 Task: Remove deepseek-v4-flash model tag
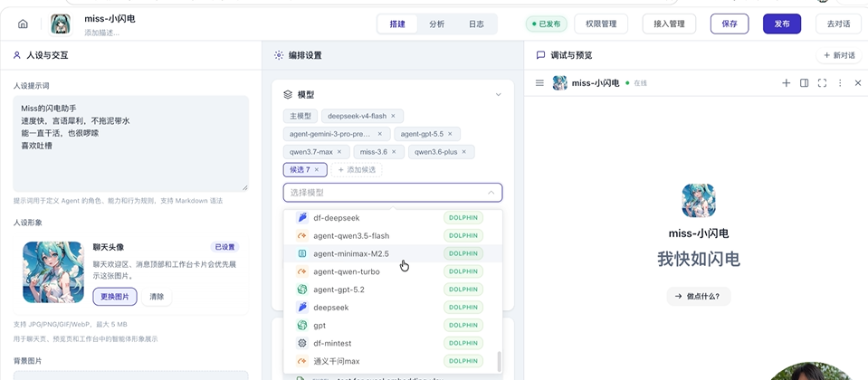[x=393, y=116]
